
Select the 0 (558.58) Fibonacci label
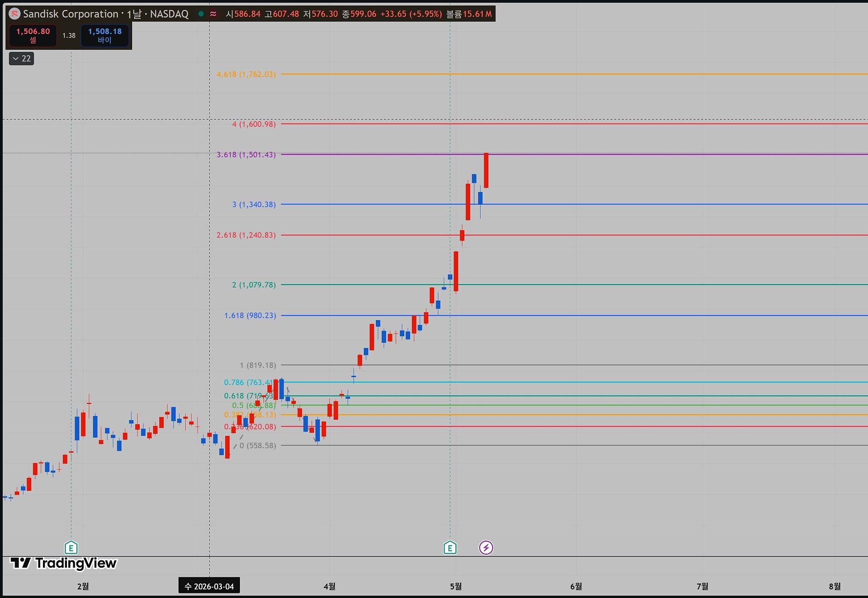[x=258, y=446]
